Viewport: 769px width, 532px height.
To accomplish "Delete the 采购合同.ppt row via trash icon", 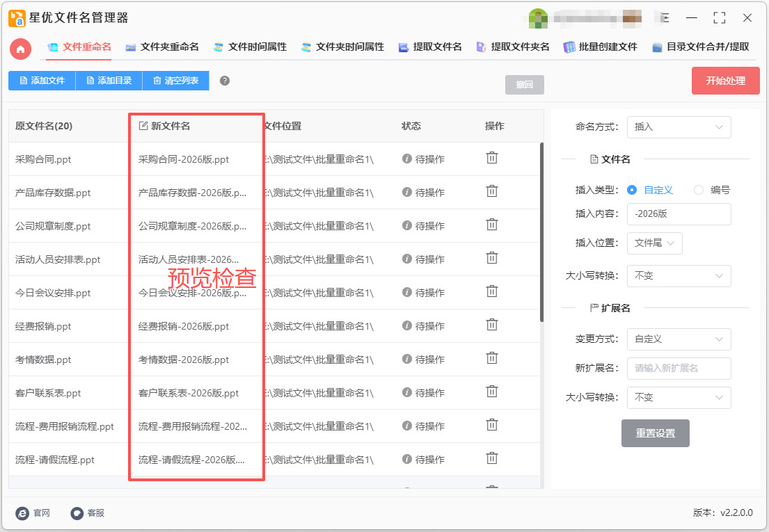I will (x=492, y=158).
